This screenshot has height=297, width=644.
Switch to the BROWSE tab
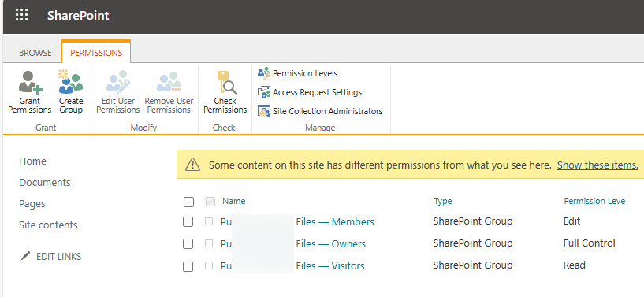click(x=35, y=53)
